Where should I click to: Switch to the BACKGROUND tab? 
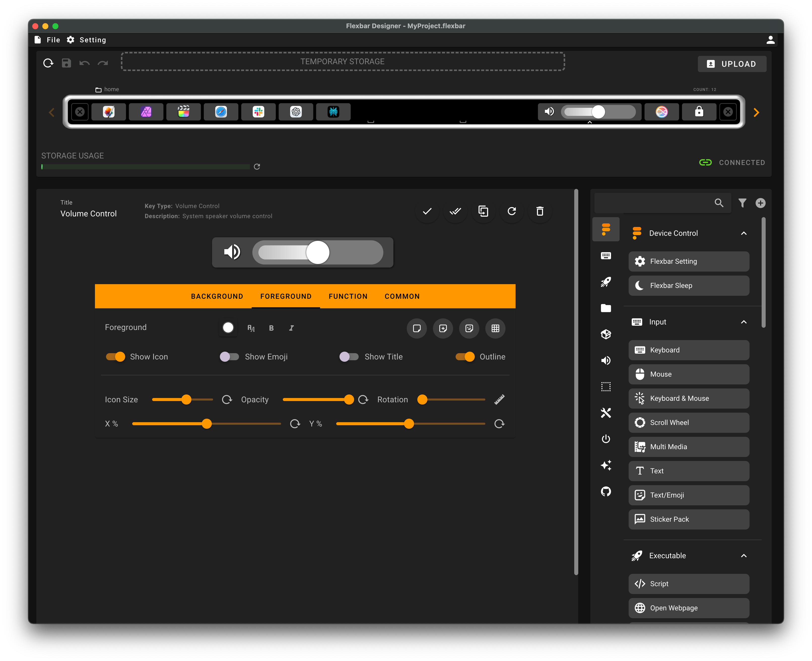click(217, 296)
